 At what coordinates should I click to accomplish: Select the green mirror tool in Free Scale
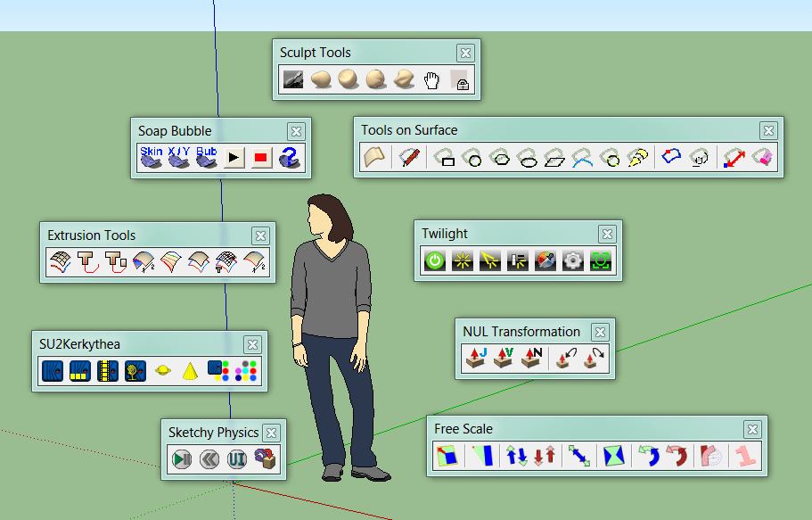click(x=613, y=456)
